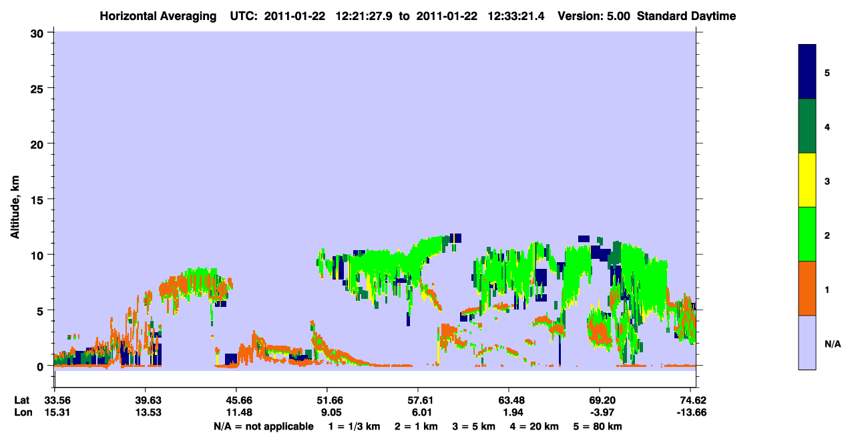Click the dark green color bar segment labeled 4
868x445 pixels.
pyautogui.click(x=807, y=126)
